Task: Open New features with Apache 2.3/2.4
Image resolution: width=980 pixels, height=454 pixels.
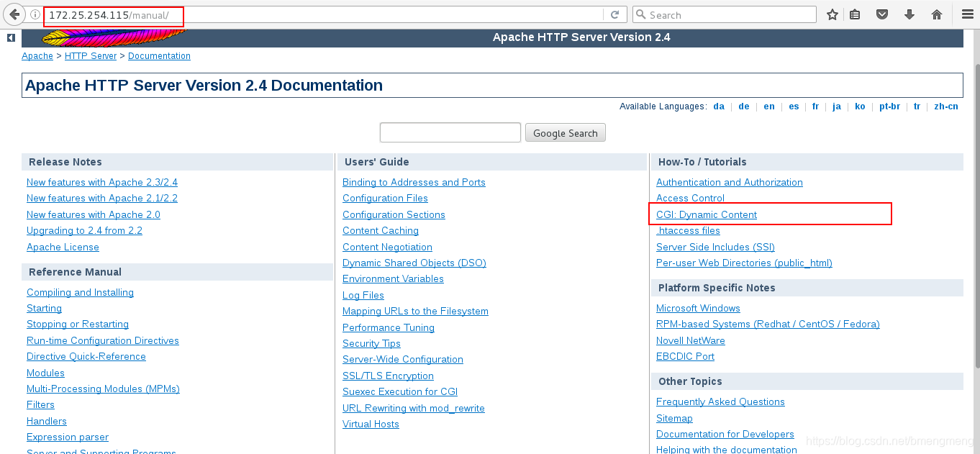Action: pyautogui.click(x=102, y=182)
